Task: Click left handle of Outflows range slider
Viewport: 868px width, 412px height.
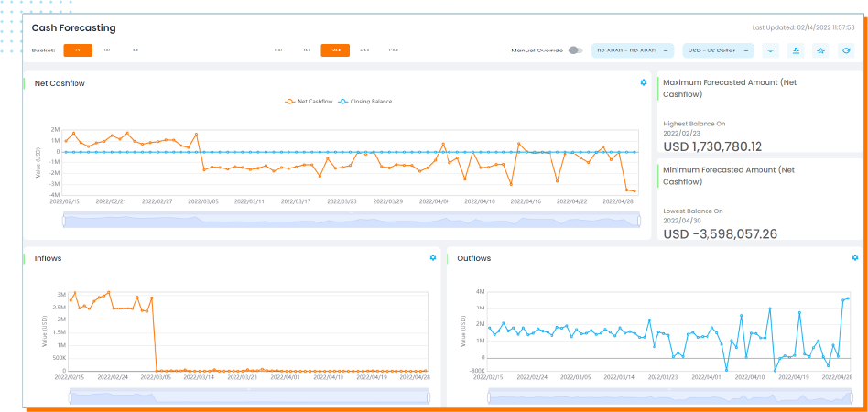Action: [x=489, y=397]
